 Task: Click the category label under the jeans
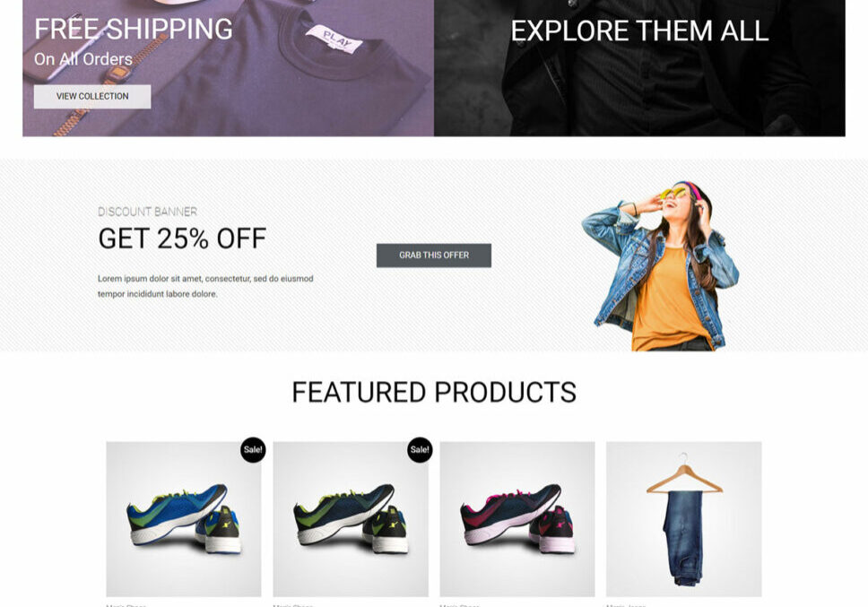point(626,604)
